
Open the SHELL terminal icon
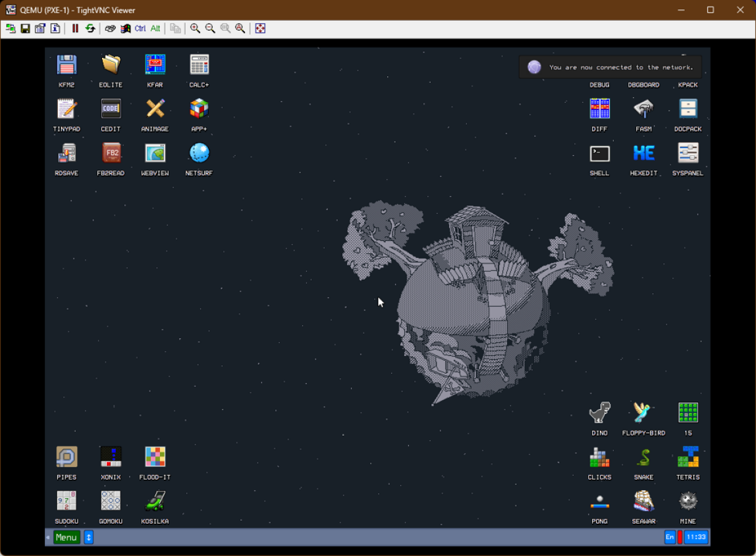click(x=599, y=153)
